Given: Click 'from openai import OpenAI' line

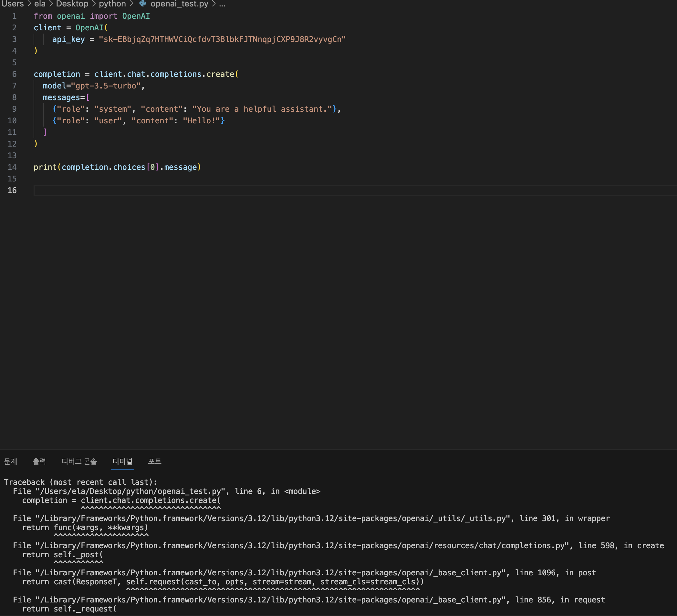Looking at the screenshot, I should 92,16.
